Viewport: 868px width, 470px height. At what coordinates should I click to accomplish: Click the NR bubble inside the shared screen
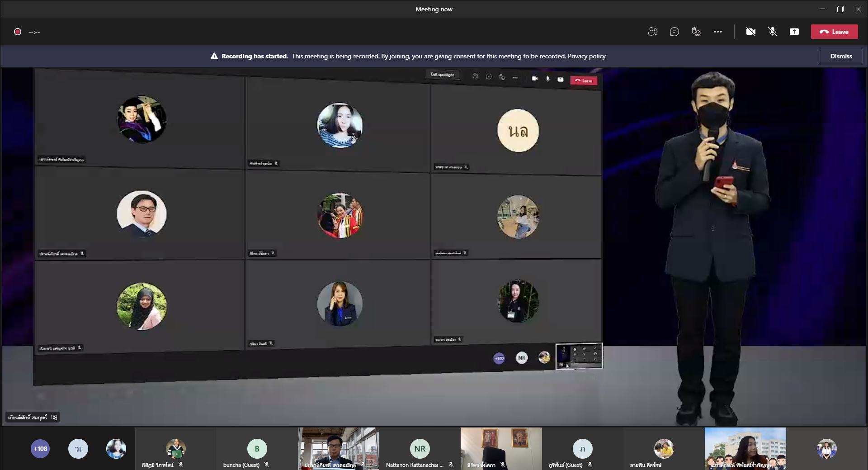(522, 358)
